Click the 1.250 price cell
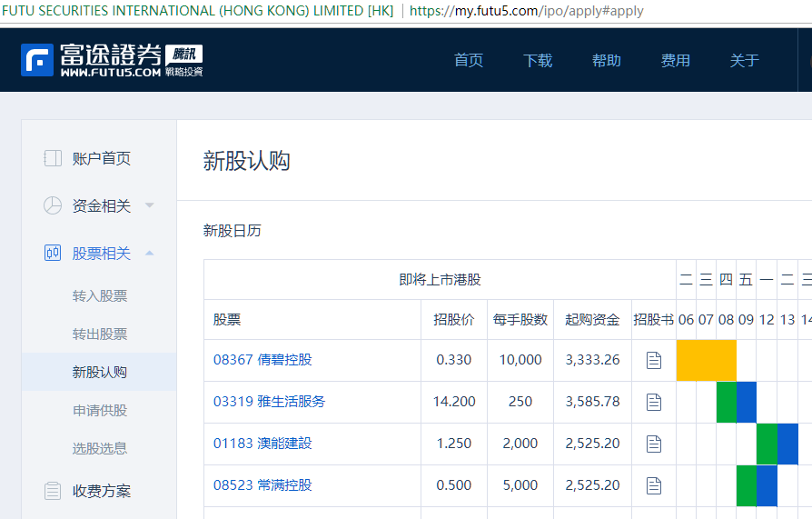Viewport: 812px width, 519px height. (x=453, y=444)
